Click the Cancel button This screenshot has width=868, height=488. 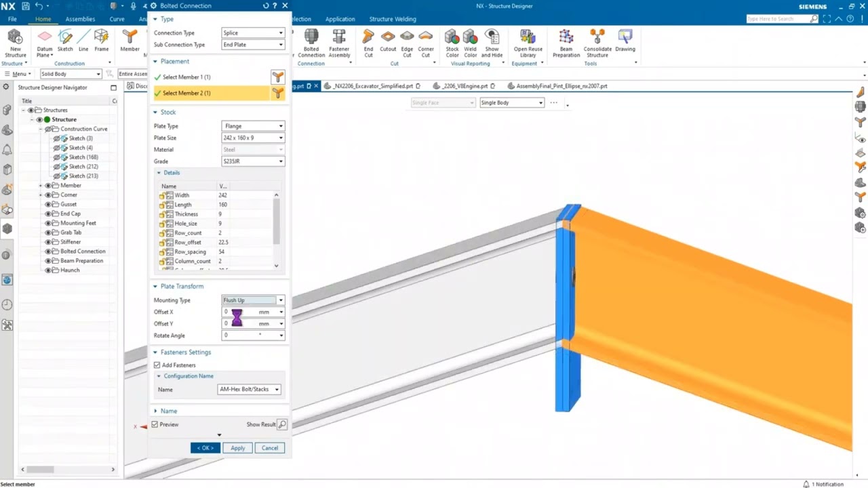click(x=270, y=448)
